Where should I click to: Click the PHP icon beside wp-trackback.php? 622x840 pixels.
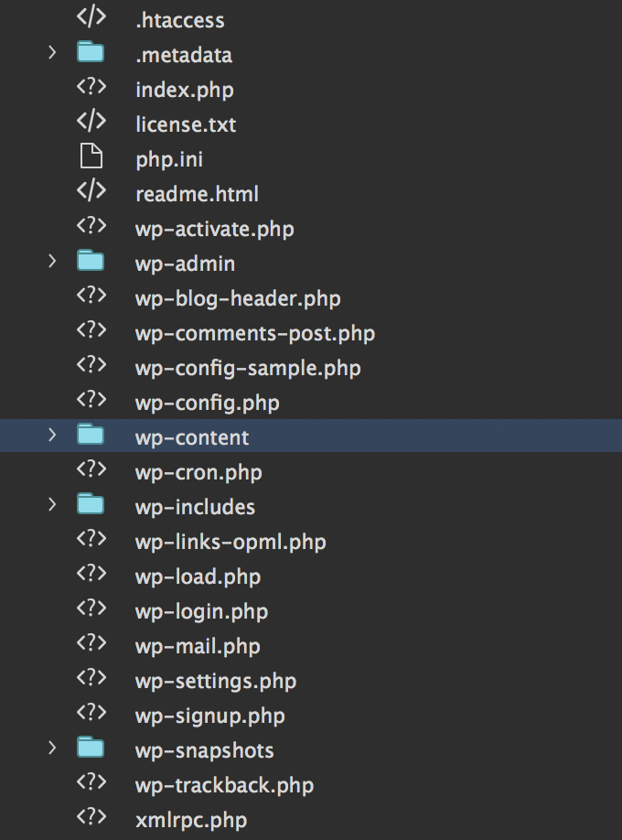click(91, 782)
